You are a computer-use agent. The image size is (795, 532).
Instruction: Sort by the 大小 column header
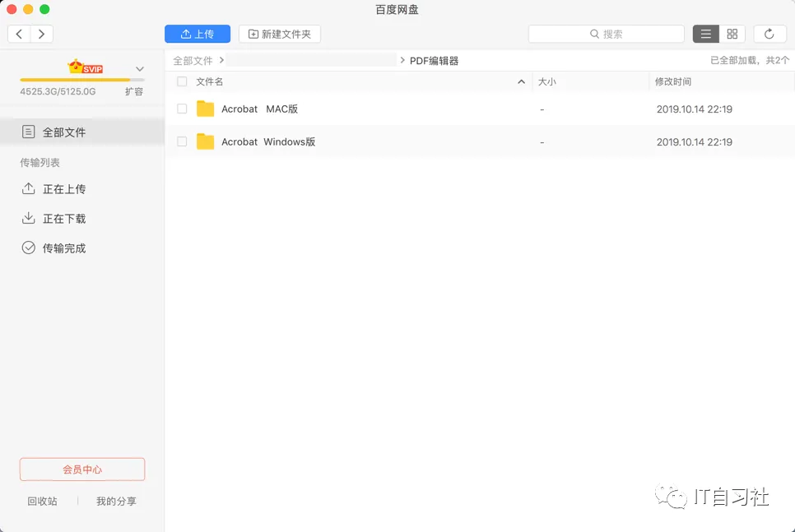point(546,81)
